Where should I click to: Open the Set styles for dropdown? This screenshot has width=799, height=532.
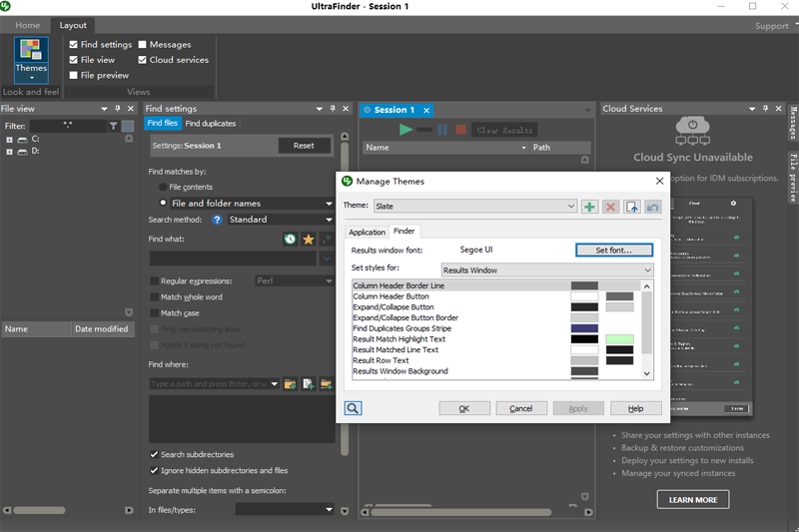(547, 270)
